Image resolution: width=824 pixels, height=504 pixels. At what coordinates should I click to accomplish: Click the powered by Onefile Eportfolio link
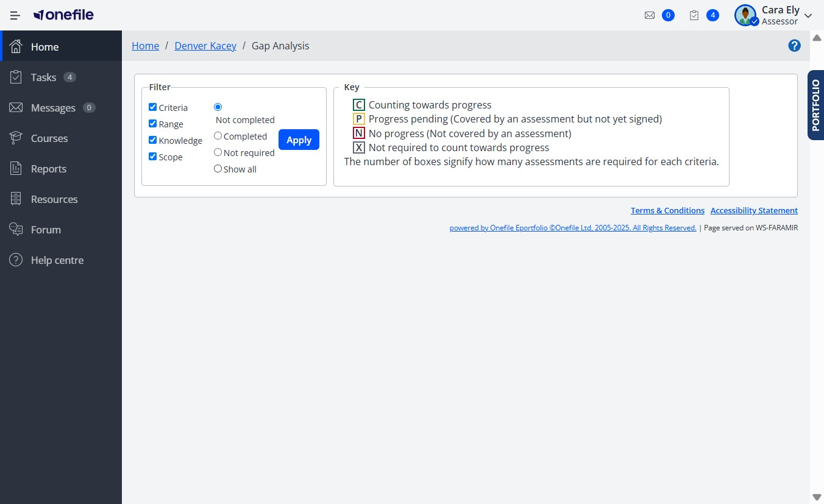(573, 228)
